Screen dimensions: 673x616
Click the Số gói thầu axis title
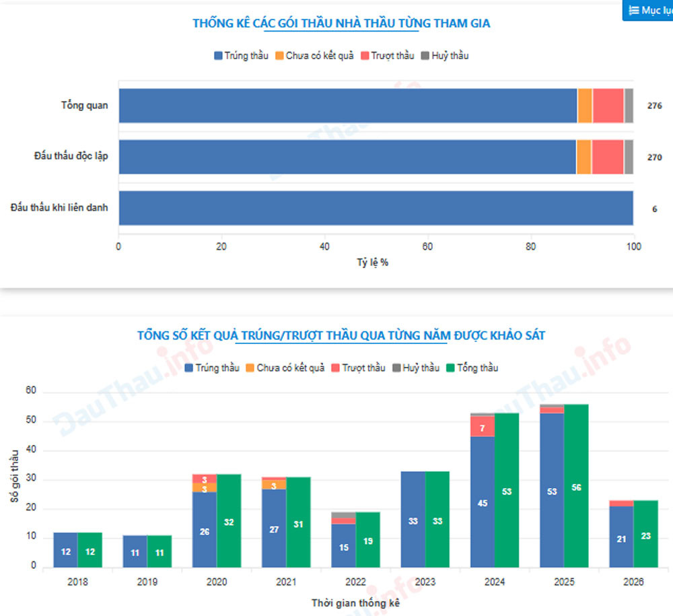pos(14,476)
